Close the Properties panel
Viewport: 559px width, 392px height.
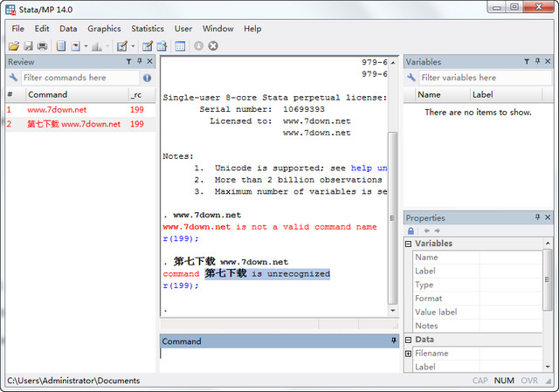pos(548,217)
